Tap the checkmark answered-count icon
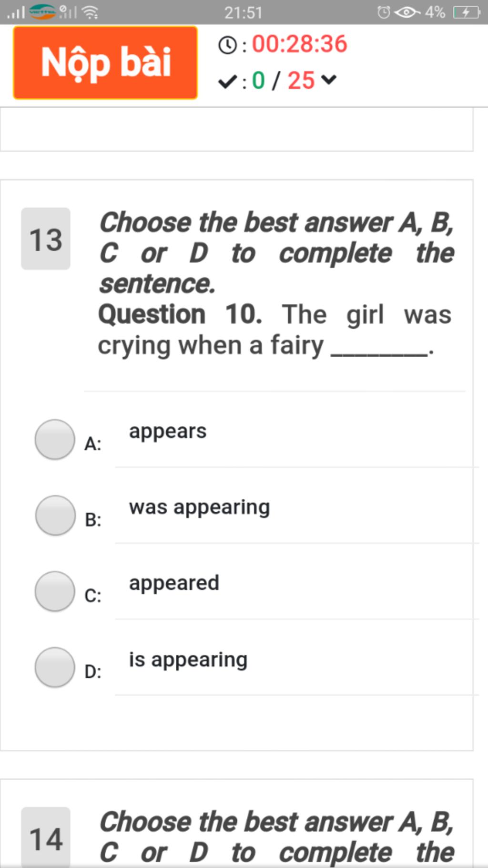The image size is (488, 868). (227, 82)
